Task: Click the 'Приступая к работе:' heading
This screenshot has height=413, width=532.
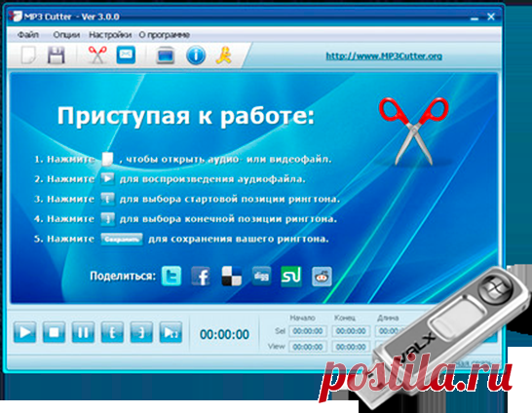Action: click(x=185, y=116)
